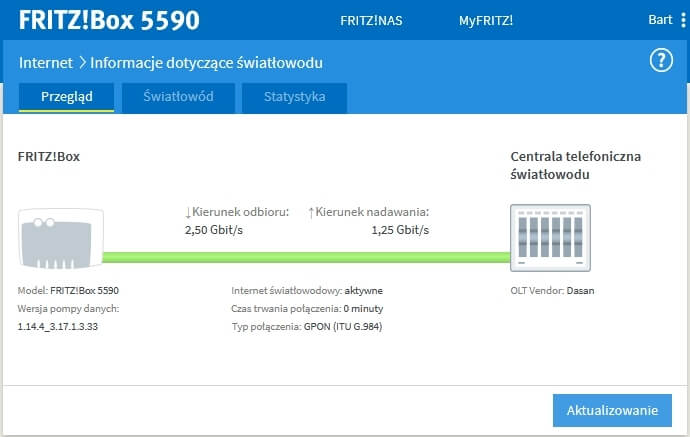Click the 1,25 Gbit/s upload value
The image size is (690, 437).
[400, 230]
